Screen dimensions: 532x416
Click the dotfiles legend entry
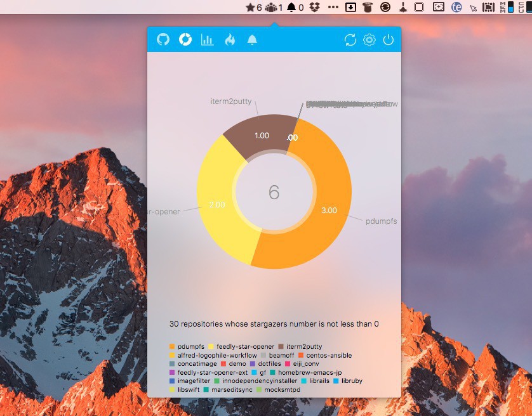(x=265, y=364)
